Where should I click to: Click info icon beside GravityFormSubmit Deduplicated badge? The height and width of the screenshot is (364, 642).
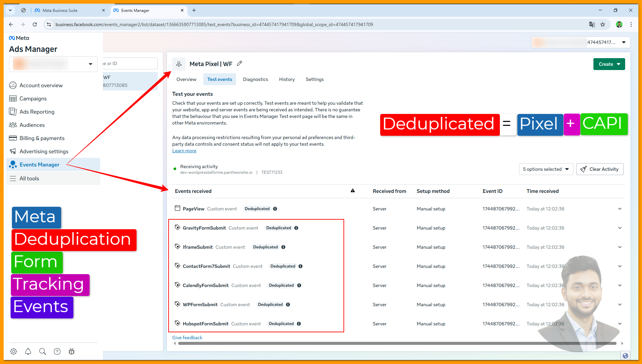pyautogui.click(x=296, y=228)
